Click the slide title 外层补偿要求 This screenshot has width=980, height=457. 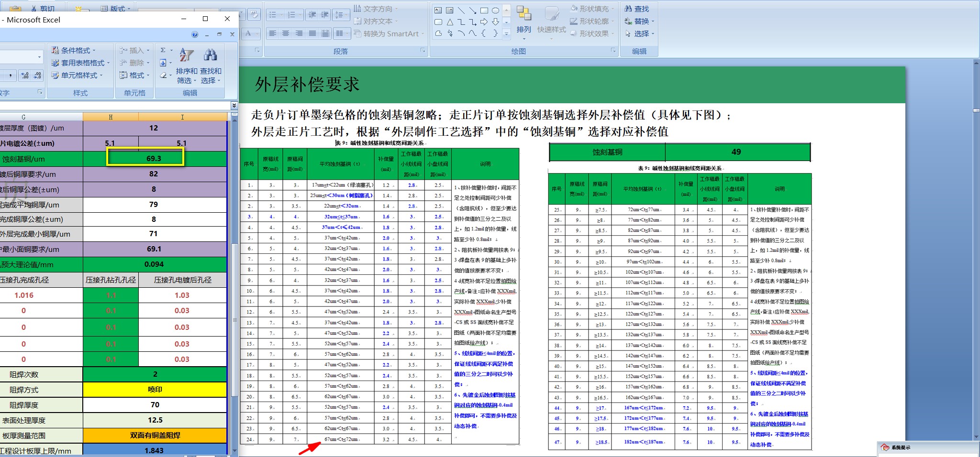pyautogui.click(x=307, y=85)
